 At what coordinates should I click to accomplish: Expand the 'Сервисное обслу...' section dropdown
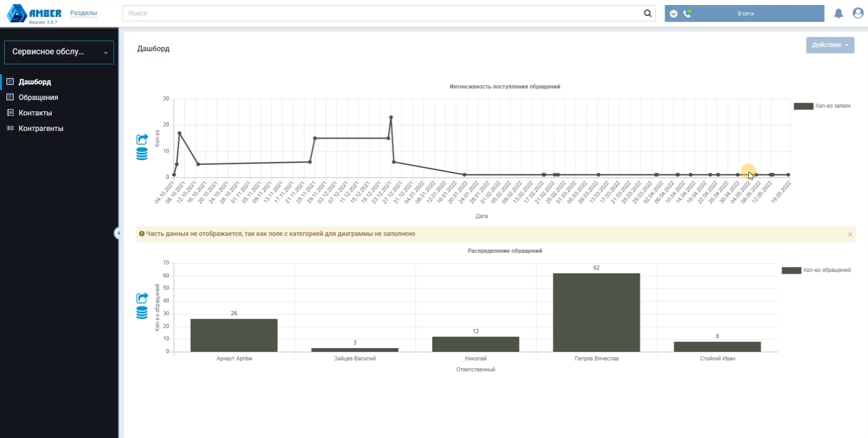(x=59, y=52)
